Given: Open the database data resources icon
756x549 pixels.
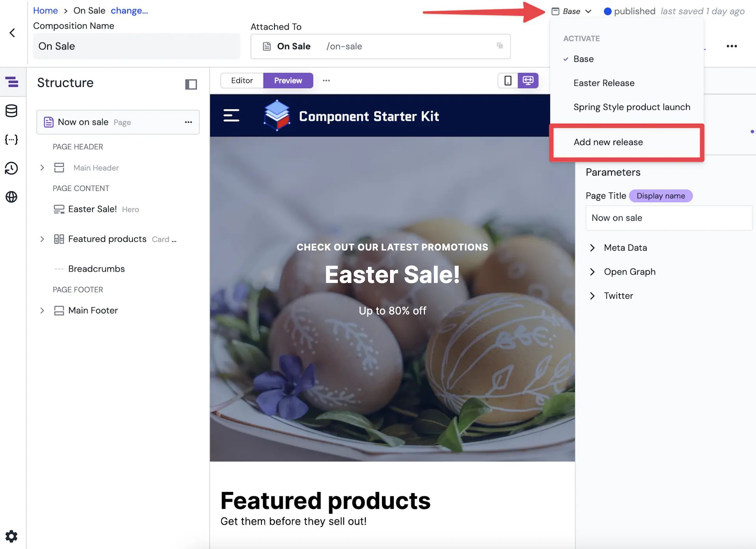Looking at the screenshot, I should (x=11, y=111).
